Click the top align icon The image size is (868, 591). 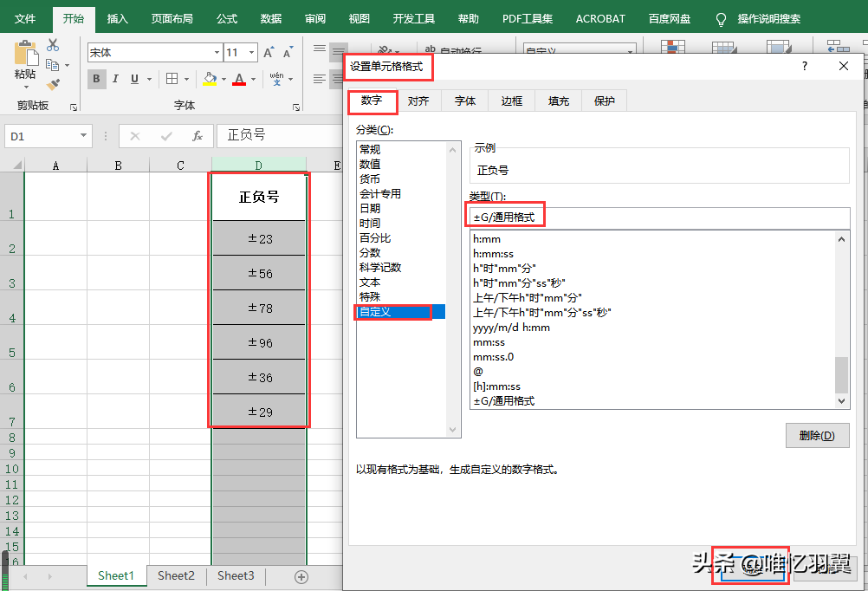[x=320, y=49]
